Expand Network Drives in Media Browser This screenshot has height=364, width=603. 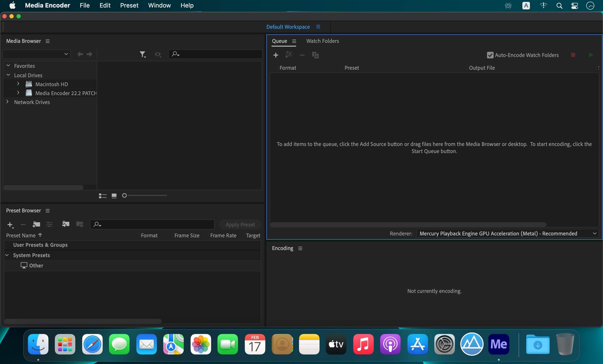coord(7,102)
